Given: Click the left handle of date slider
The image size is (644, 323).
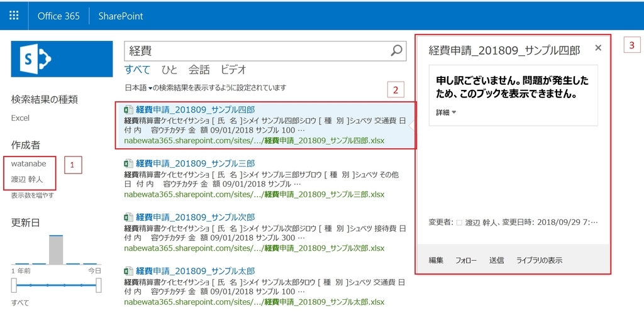Looking at the screenshot, I should tap(14, 285).
